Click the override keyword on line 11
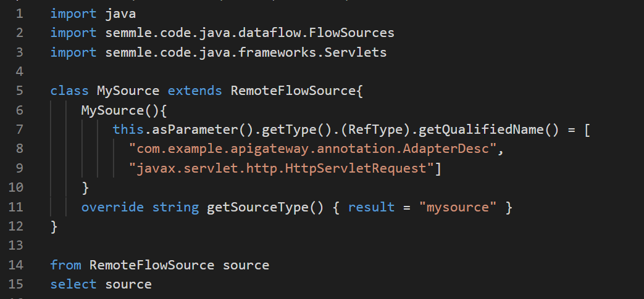 click(112, 207)
